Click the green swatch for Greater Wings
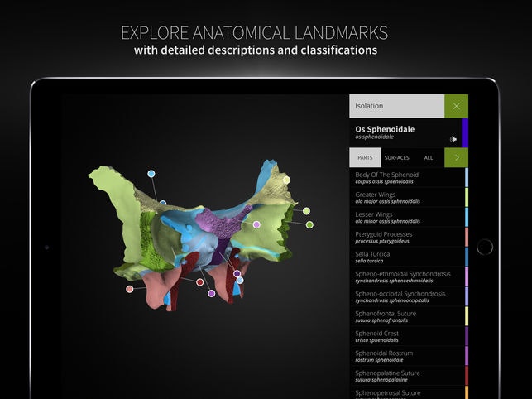The image size is (532, 399). click(x=467, y=197)
